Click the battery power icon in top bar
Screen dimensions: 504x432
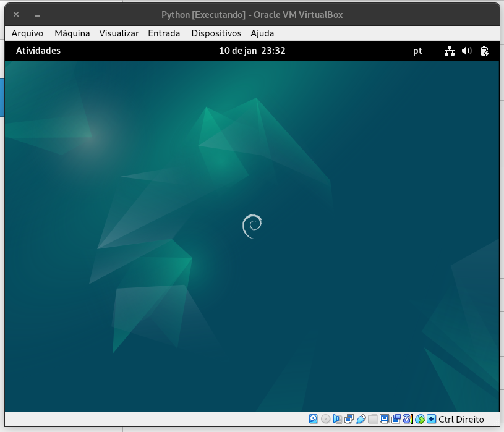pos(484,51)
